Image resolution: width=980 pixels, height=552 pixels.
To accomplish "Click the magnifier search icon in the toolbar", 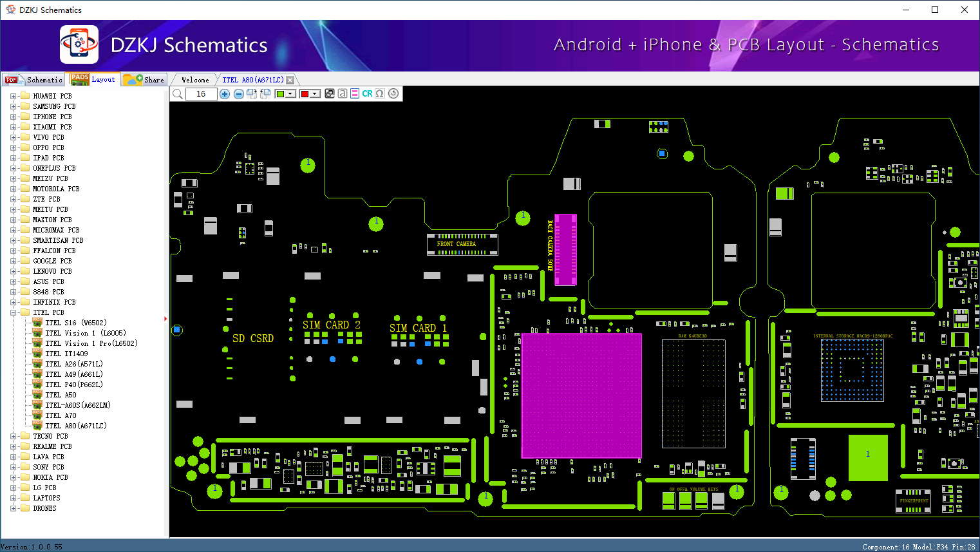I will (x=178, y=94).
